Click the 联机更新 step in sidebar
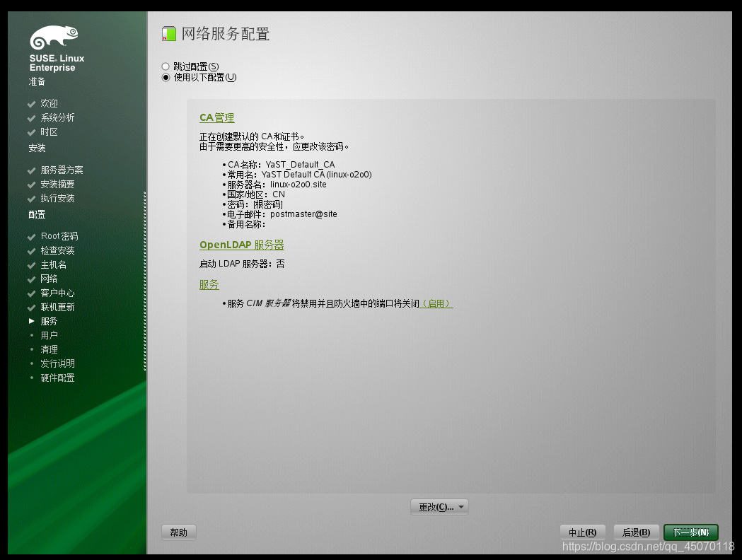The width and height of the screenshot is (742, 560). click(x=57, y=308)
